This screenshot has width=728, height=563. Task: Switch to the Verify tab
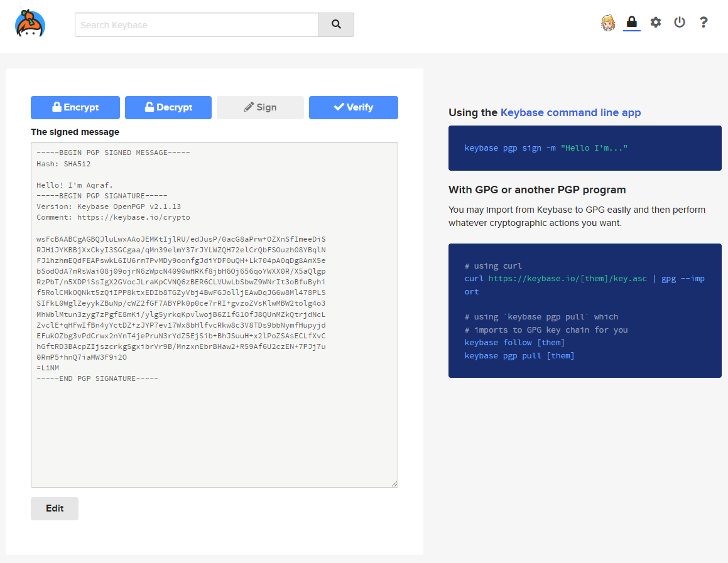click(353, 107)
